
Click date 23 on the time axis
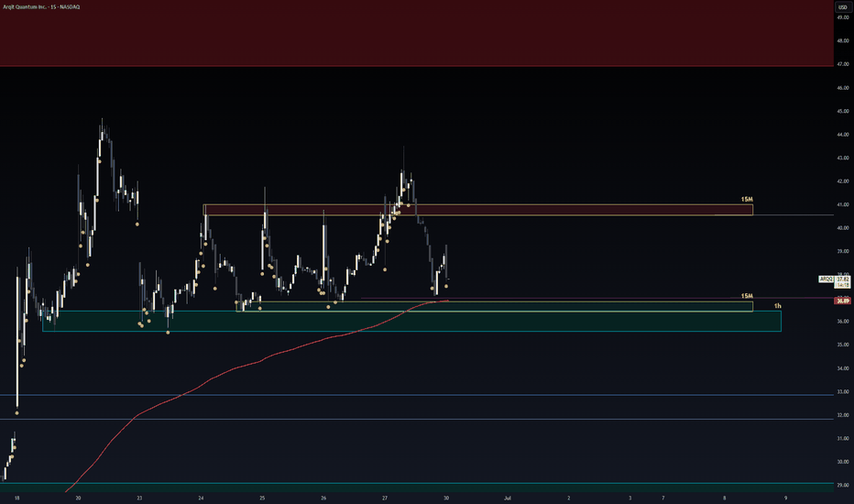click(139, 498)
